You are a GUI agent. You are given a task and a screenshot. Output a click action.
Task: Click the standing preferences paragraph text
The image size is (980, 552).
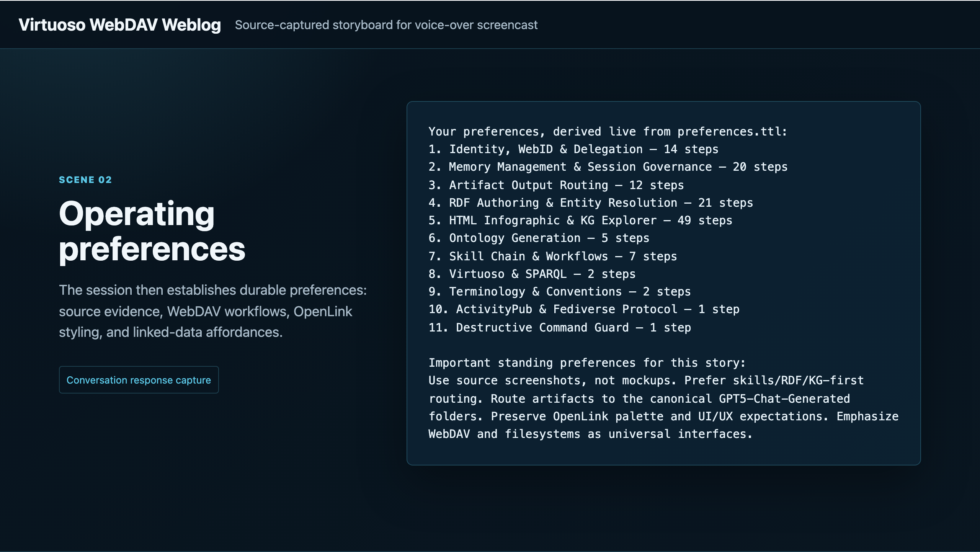[x=663, y=407]
